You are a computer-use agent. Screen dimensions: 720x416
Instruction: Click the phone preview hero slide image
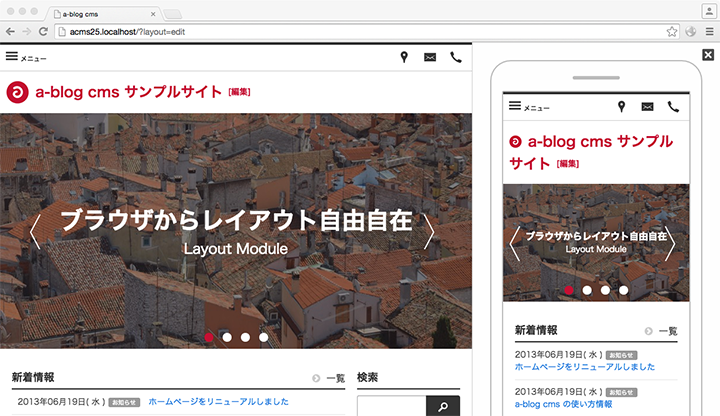coord(596,243)
